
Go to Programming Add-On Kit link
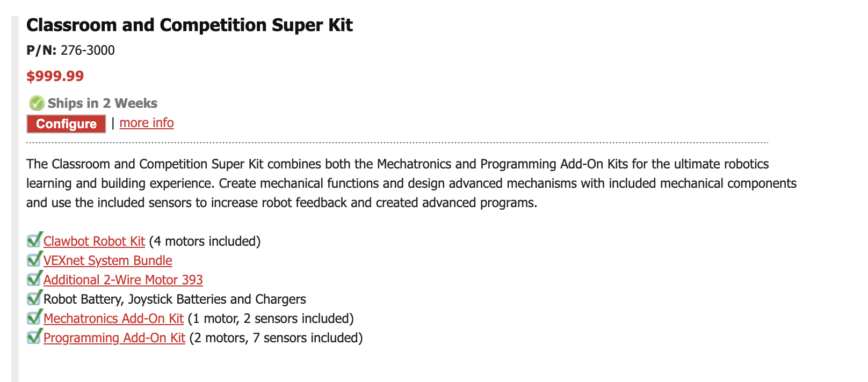(x=114, y=338)
